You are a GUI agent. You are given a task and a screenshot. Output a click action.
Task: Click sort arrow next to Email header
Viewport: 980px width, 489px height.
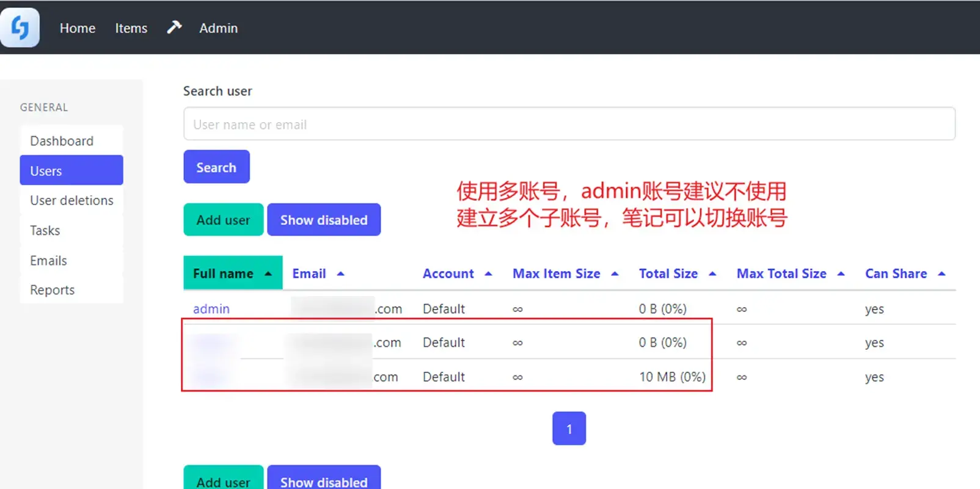pos(341,273)
